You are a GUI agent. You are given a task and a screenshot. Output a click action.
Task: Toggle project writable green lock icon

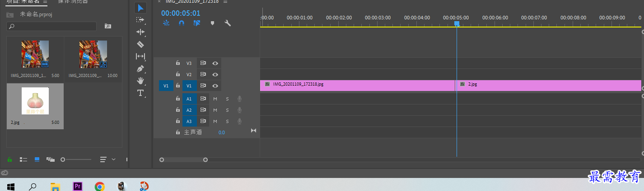click(9, 159)
